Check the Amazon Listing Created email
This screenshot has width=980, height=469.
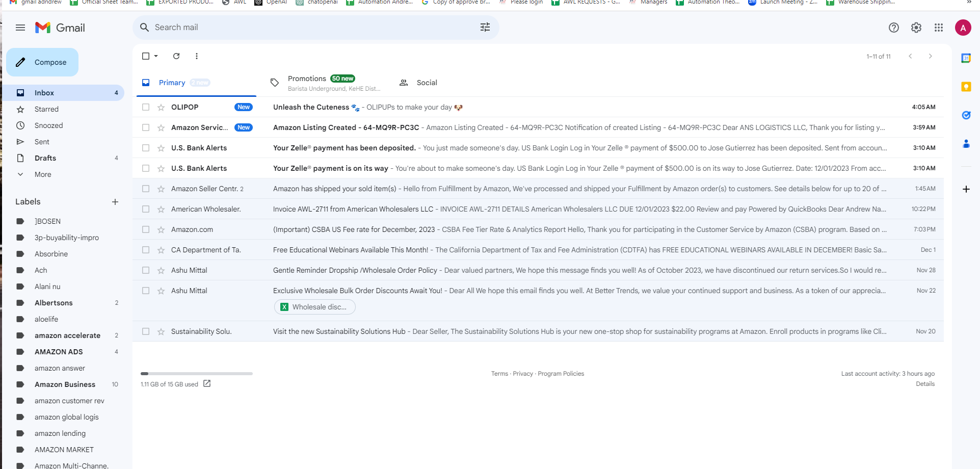pyautogui.click(x=146, y=127)
